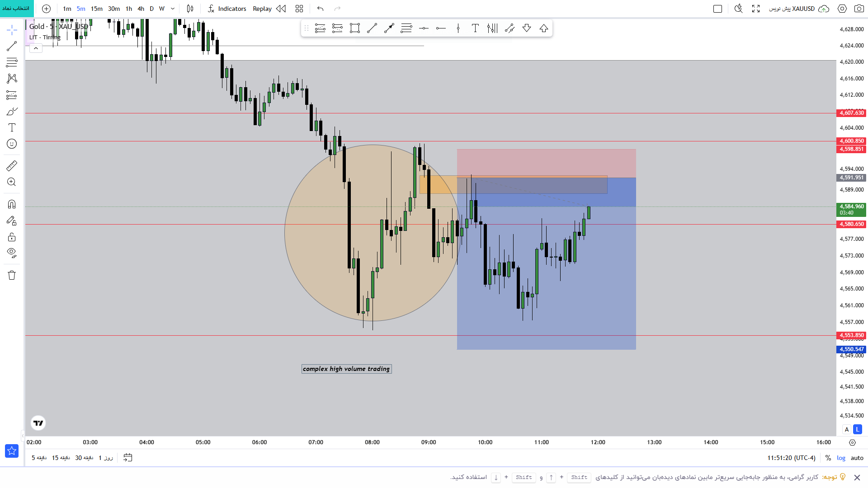Pick diagonal line in floating toolbar
This screenshot has width=868, height=488.
(x=372, y=28)
